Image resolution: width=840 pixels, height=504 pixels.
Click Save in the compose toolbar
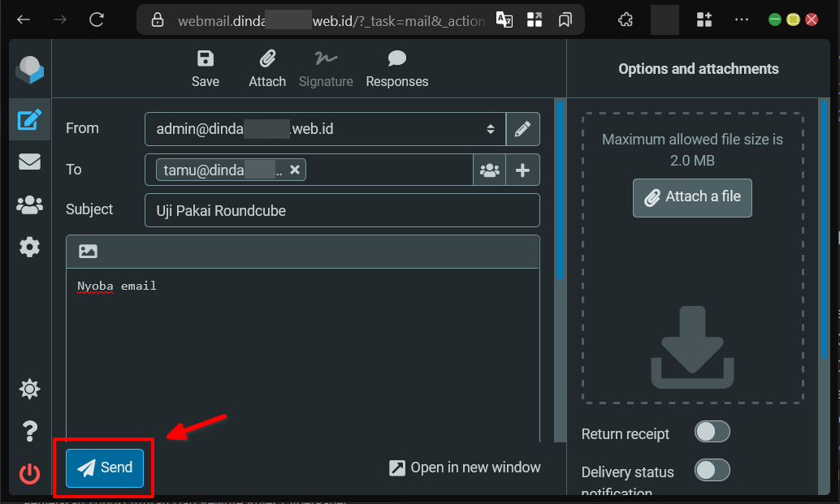pyautogui.click(x=206, y=68)
